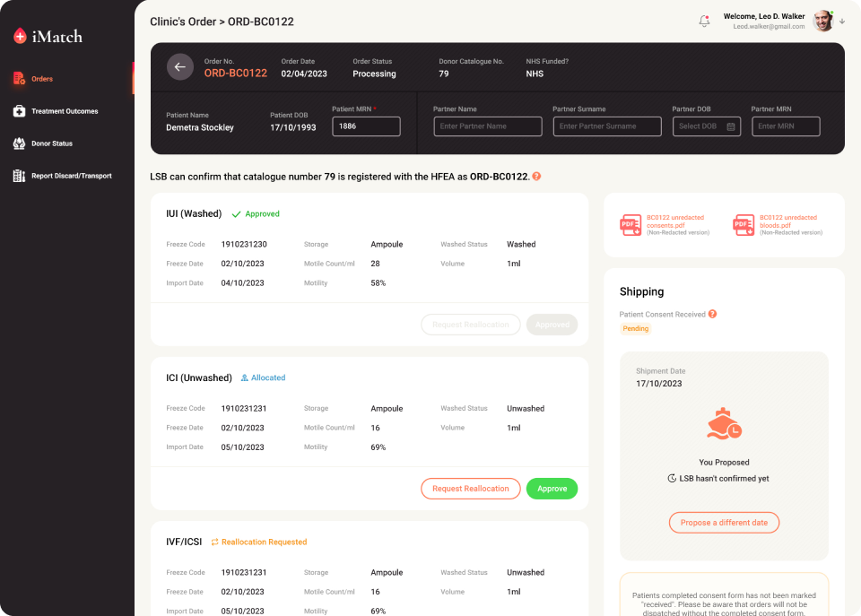This screenshot has width=861, height=616.
Task: Click the Treatment Outcomes medical kit icon
Action: point(19,111)
